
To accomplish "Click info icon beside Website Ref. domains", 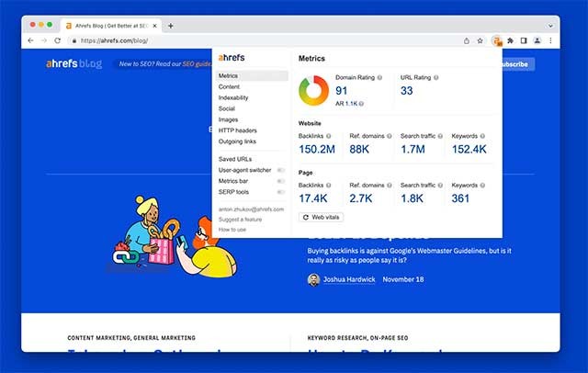I will click(390, 136).
